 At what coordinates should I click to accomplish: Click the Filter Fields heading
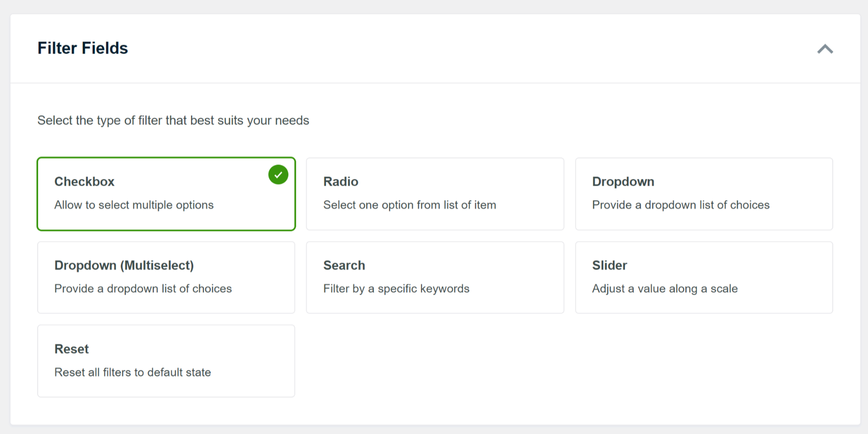(82, 48)
